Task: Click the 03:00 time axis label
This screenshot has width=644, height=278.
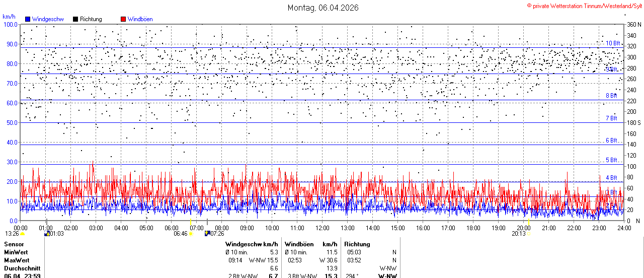Action: [96, 228]
